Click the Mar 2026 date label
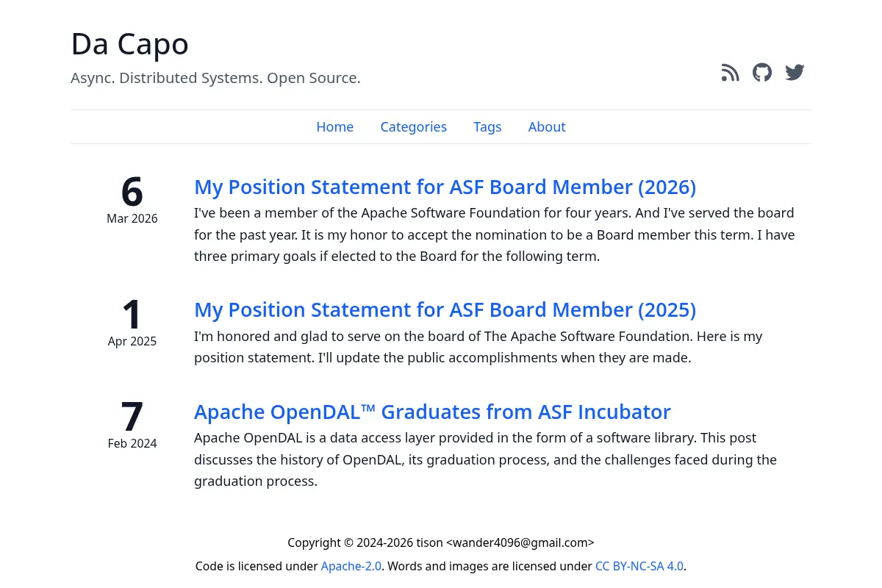This screenshot has height=588, width=882. pos(132,218)
